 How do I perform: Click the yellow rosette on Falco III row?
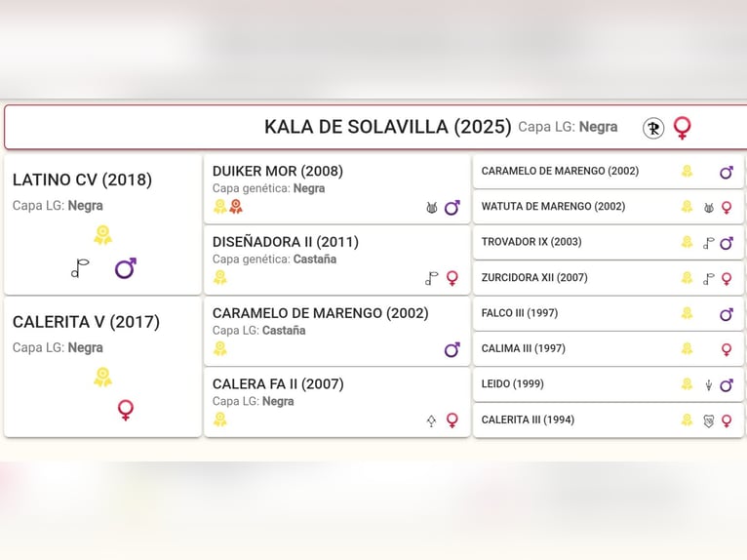point(687,313)
